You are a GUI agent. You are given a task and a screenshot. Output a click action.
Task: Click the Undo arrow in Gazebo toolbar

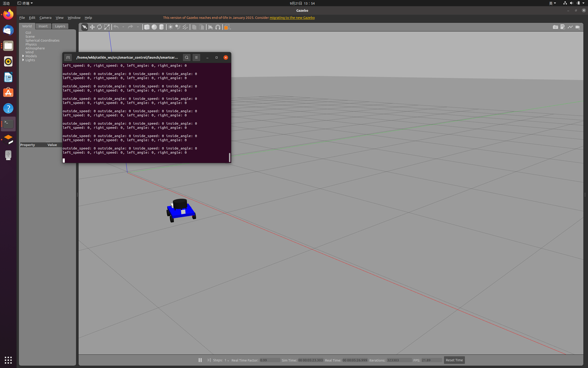pos(116,27)
